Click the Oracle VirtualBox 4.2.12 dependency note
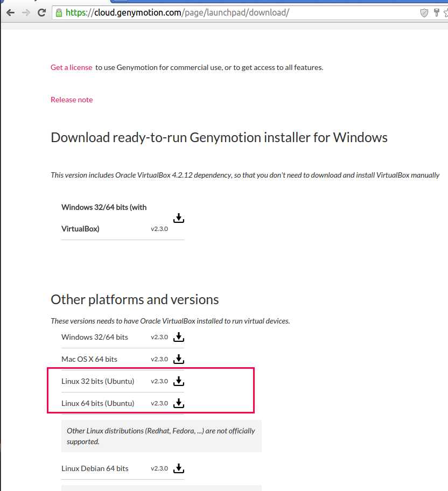Image resolution: width=448 pixels, height=491 pixels. (245, 175)
